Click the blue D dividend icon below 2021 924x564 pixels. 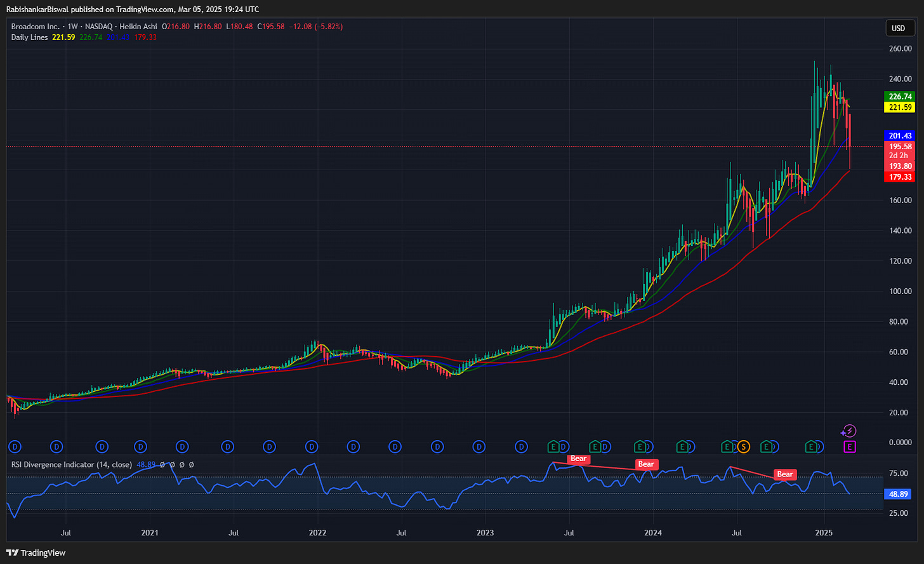[x=140, y=447]
